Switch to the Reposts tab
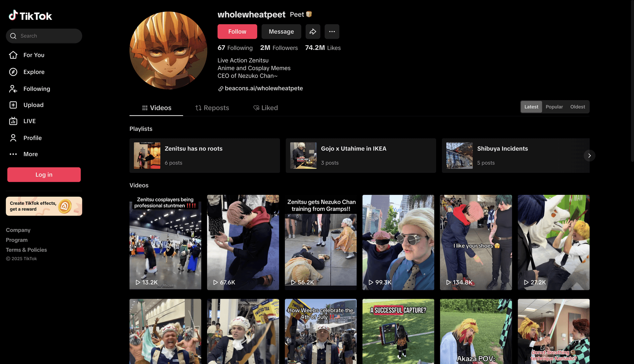 (212, 108)
